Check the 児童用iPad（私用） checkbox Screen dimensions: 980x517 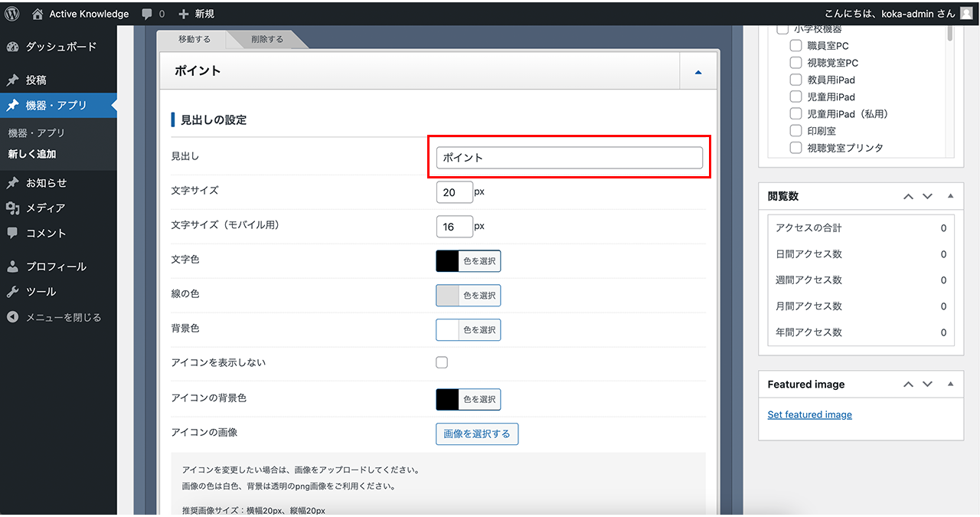tap(795, 113)
